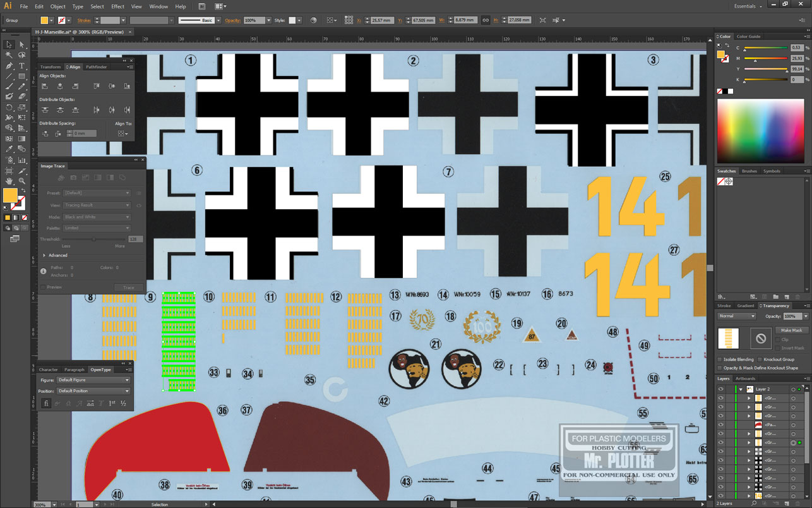
Task: Select the Type tool
Action: click(22, 66)
